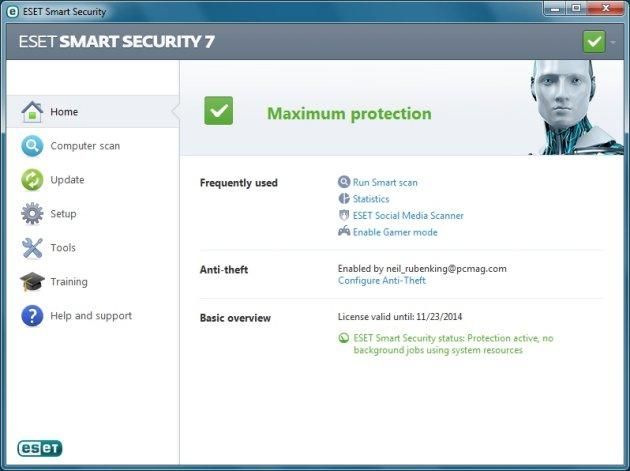Click the green protection status checkmark in the header
This screenshot has width=630, height=471.
coord(594,41)
